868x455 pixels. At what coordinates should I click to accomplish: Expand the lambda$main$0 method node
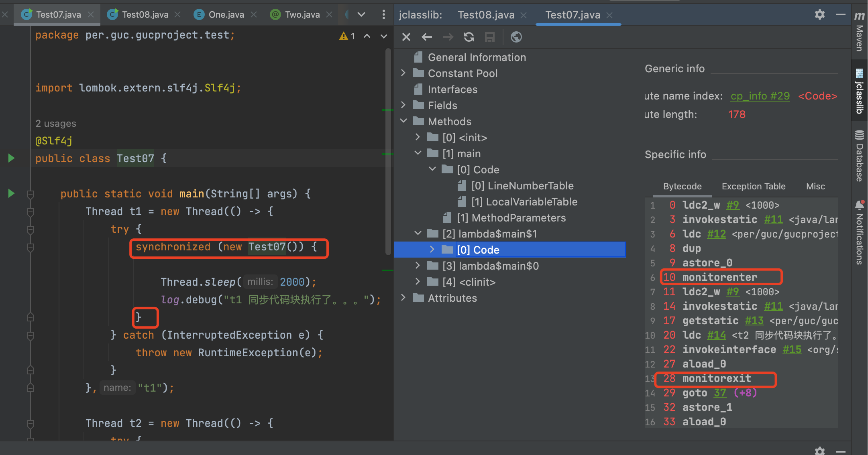[x=418, y=266]
